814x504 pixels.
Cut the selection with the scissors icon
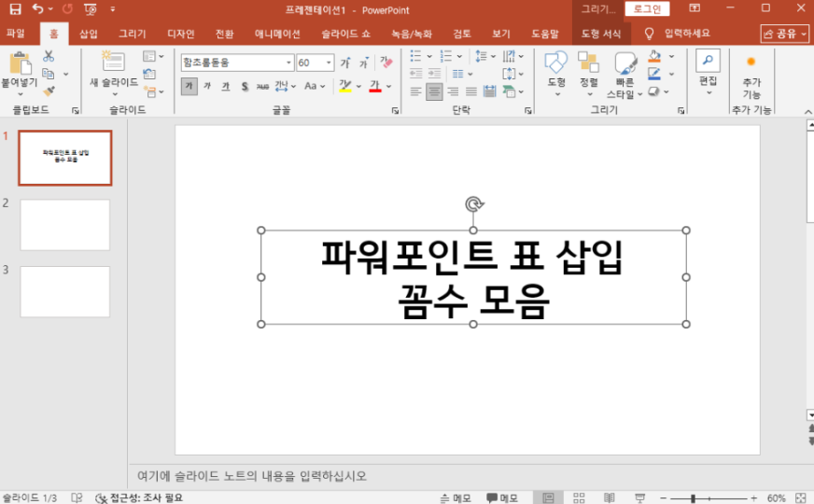click(x=49, y=56)
